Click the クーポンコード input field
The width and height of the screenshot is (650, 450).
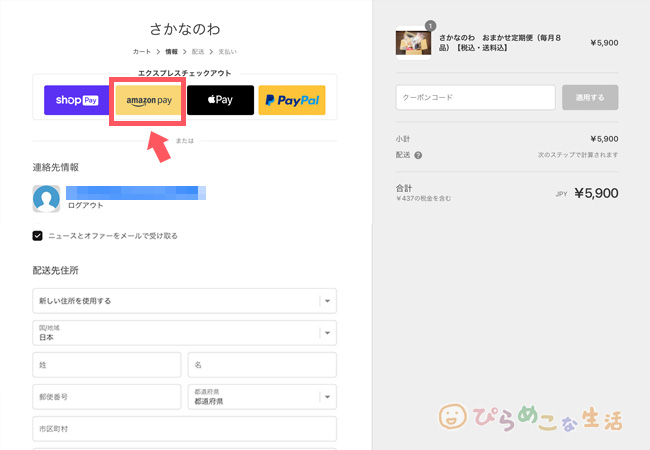point(475,97)
